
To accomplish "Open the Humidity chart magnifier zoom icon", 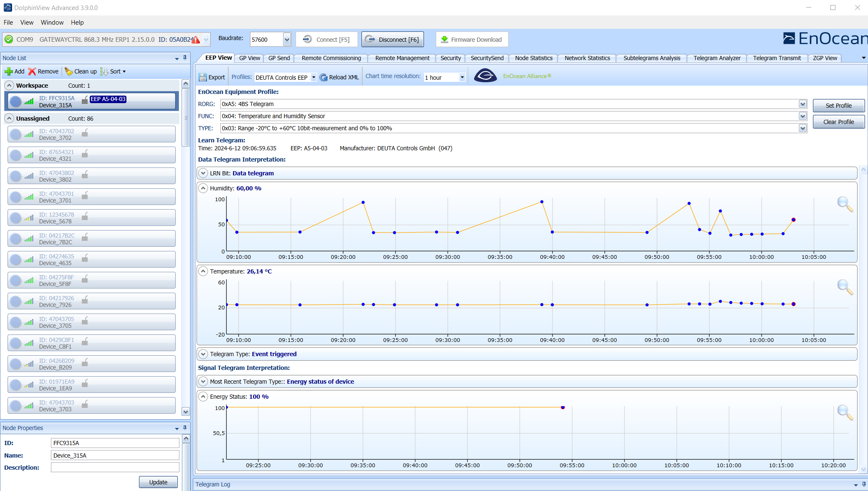I will tap(845, 203).
